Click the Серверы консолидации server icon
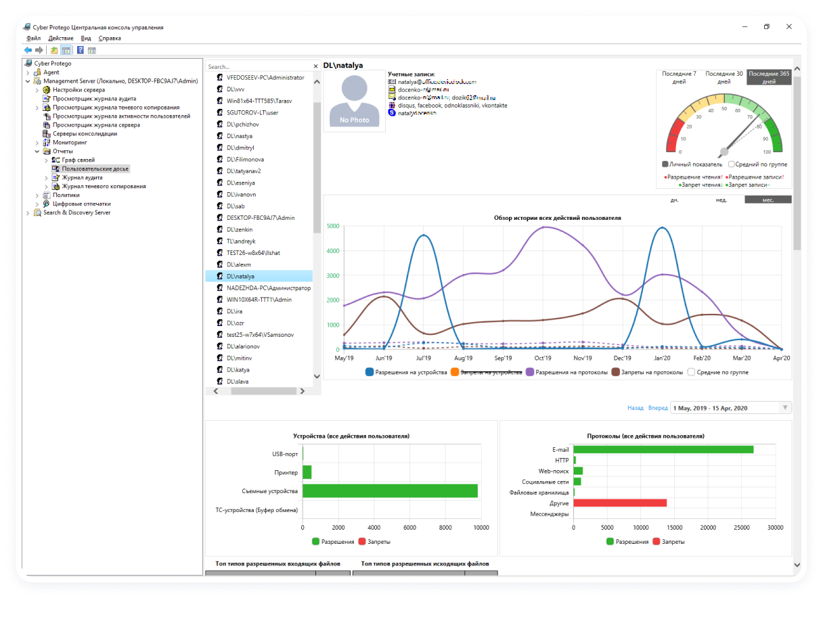The width and height of the screenshot is (823, 644). coord(47,134)
